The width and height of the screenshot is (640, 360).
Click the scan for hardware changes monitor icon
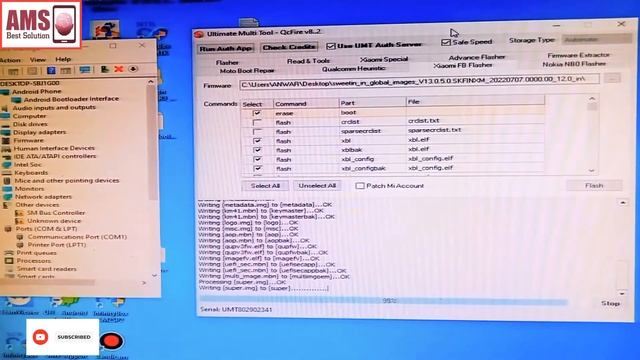[x=85, y=70]
